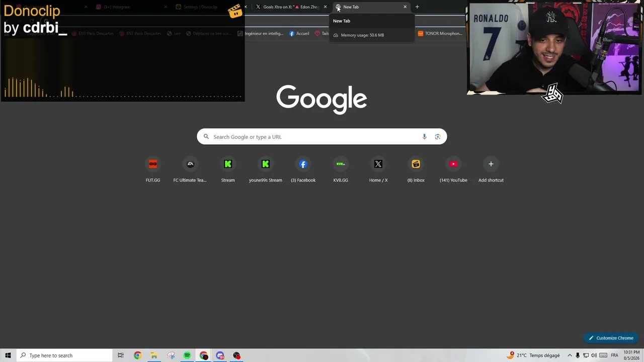Close the Goals Xtra on X tab
Image resolution: width=644 pixels, height=362 pixels.
tap(325, 7)
